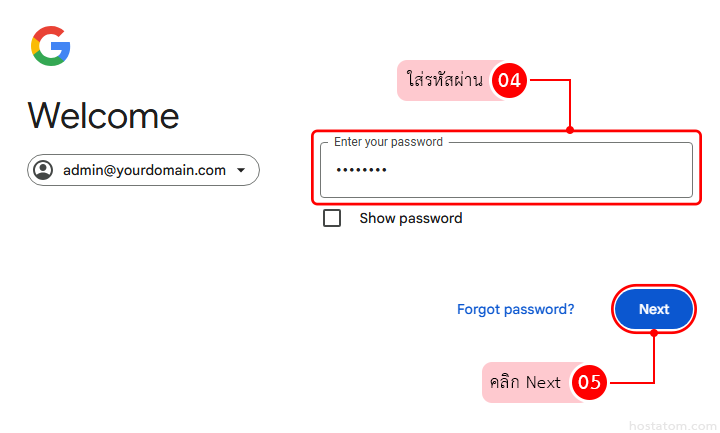
Task: Click the red 04 step badge
Action: [x=510, y=81]
